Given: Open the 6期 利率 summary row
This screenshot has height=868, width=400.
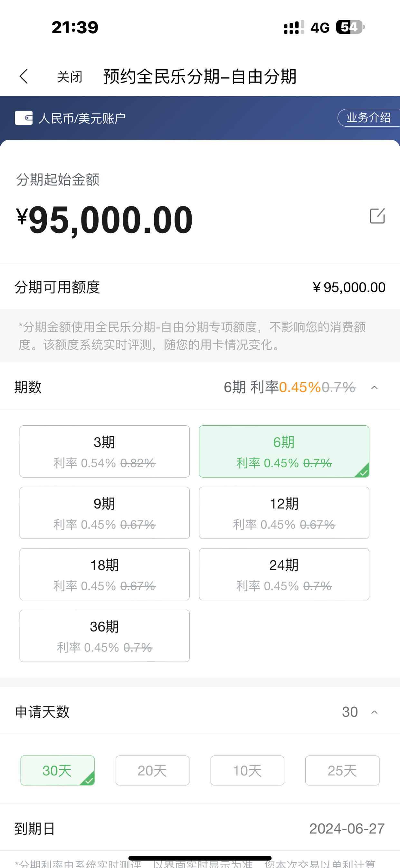Looking at the screenshot, I should (200, 387).
